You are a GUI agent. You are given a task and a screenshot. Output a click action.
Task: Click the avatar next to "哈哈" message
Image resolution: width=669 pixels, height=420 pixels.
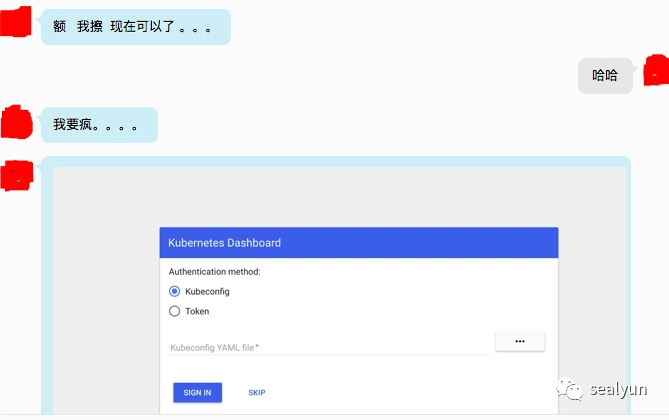tap(656, 70)
